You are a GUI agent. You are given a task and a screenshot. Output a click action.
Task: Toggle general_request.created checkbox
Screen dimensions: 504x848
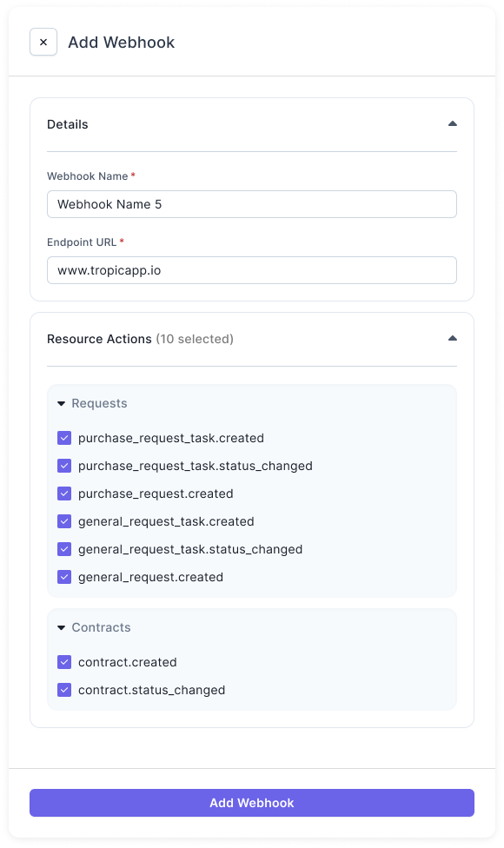click(64, 577)
